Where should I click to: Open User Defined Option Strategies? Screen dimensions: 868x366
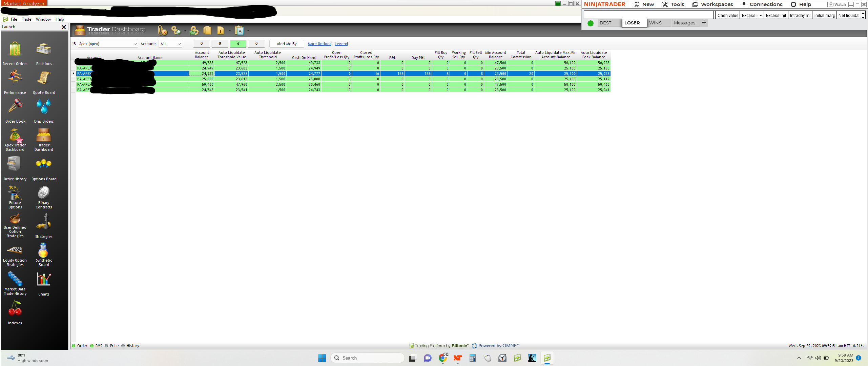15,226
